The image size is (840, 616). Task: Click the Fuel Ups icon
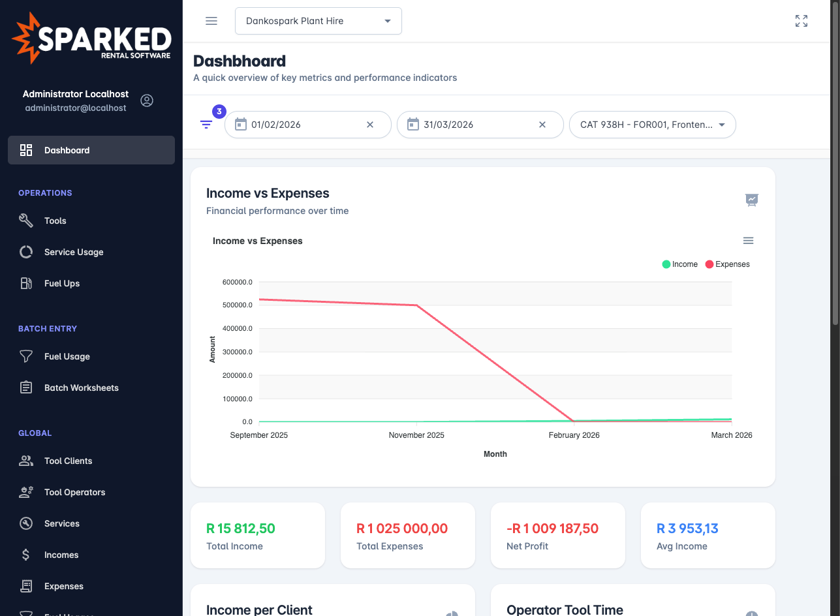pos(26,283)
